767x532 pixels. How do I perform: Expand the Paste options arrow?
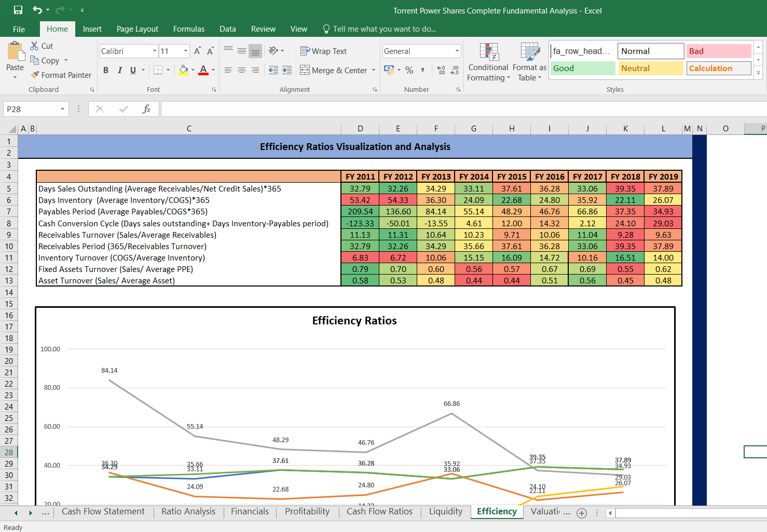click(x=15, y=77)
